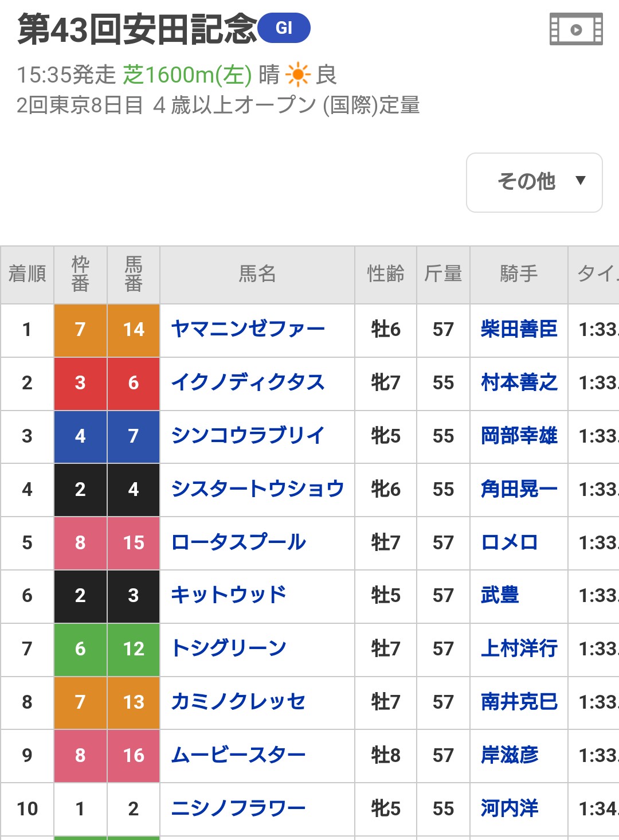Image resolution: width=619 pixels, height=840 pixels.
Task: Open jockey 柴田善臣 profile
Action: pos(519,329)
